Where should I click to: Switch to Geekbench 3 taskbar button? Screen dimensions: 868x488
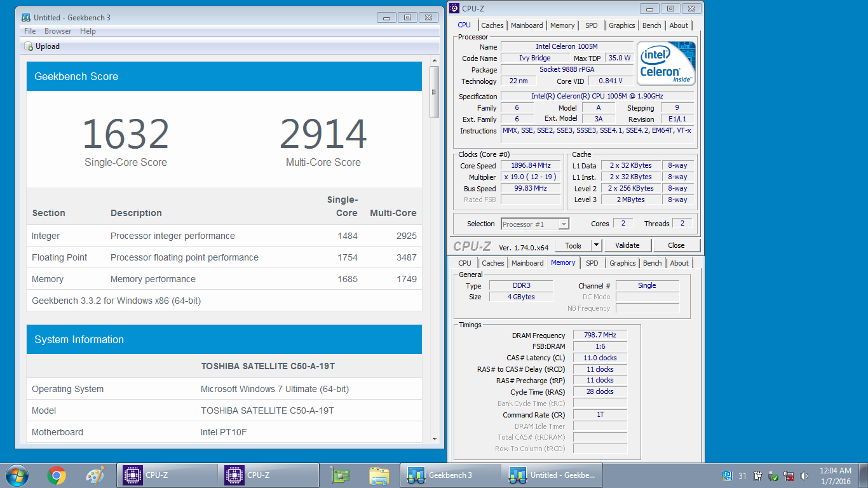[x=451, y=475]
